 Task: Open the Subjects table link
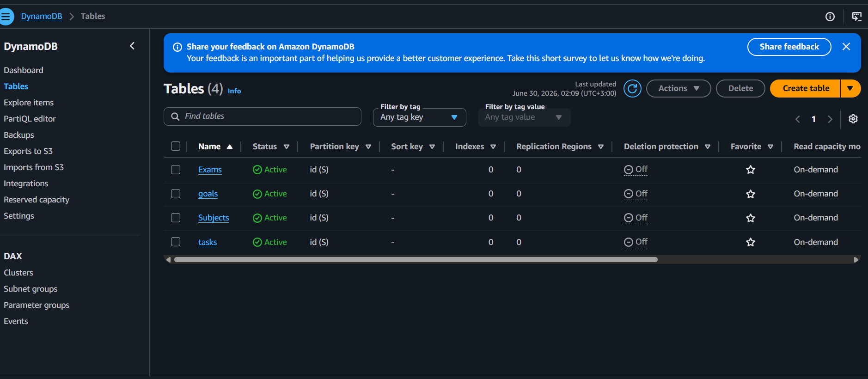click(214, 218)
